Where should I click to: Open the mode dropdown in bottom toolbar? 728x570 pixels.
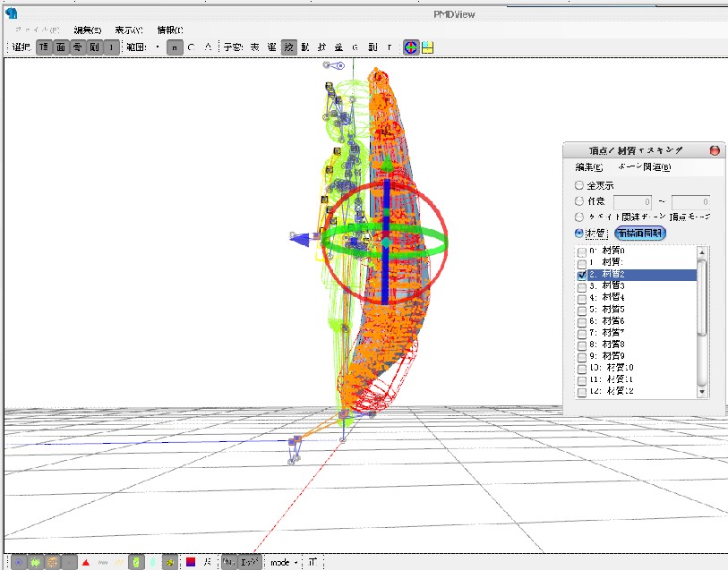(x=284, y=563)
